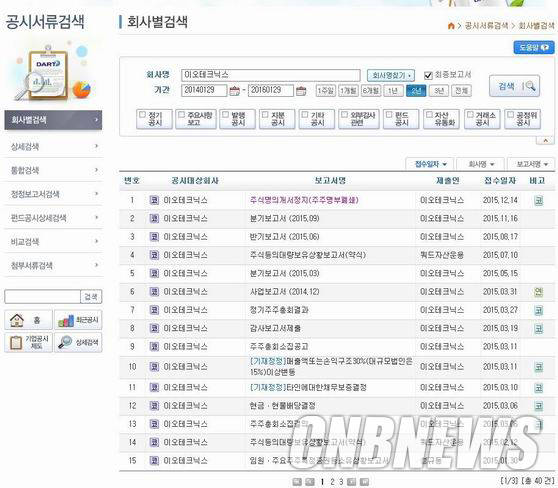This screenshot has height=488, width=558.
Task: Go to last page arrow icon
Action: tap(364, 482)
